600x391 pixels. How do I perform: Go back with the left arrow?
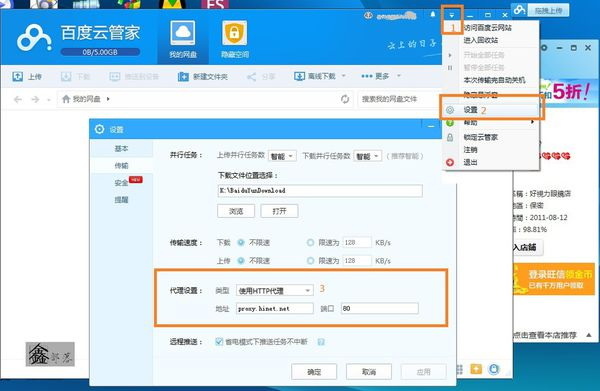[18, 99]
